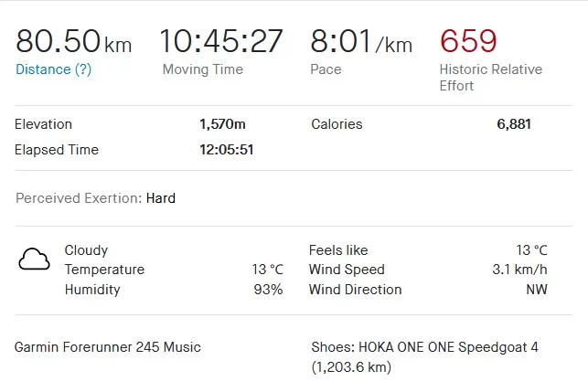
Task: Select the 10:45:27 moving time value
Action: pyautogui.click(x=221, y=42)
